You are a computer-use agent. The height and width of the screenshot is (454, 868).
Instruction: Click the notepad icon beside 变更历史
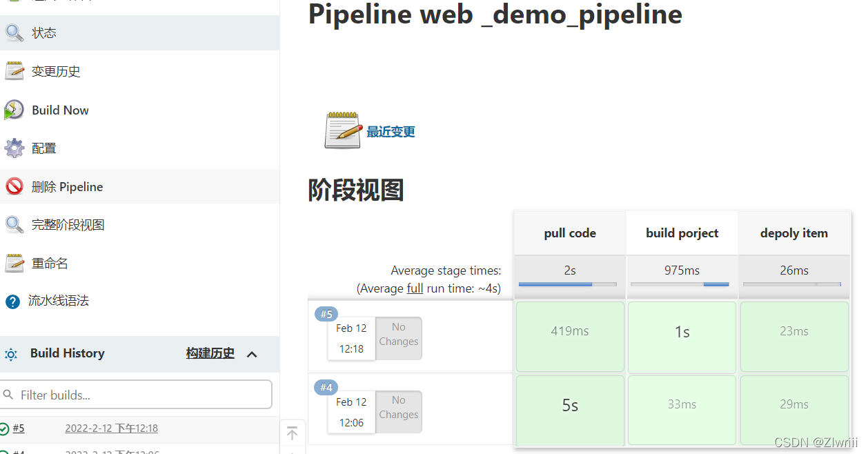tap(14, 71)
